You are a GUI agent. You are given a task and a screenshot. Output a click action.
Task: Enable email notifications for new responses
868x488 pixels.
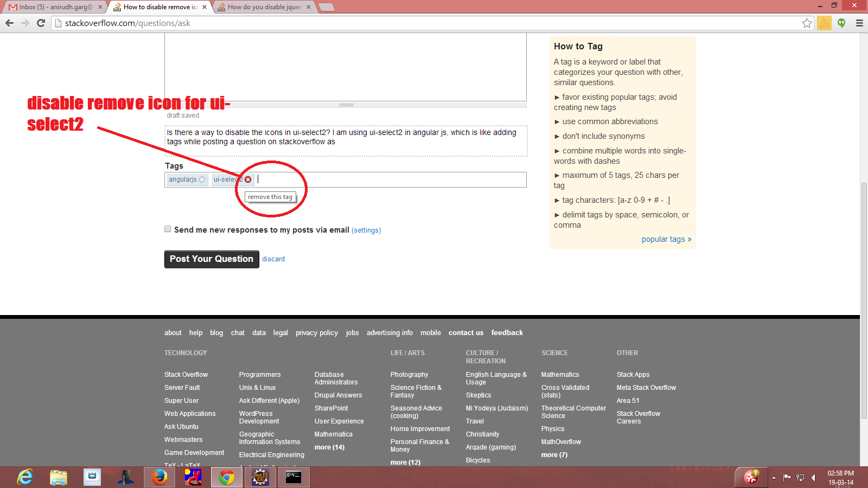[x=168, y=229]
